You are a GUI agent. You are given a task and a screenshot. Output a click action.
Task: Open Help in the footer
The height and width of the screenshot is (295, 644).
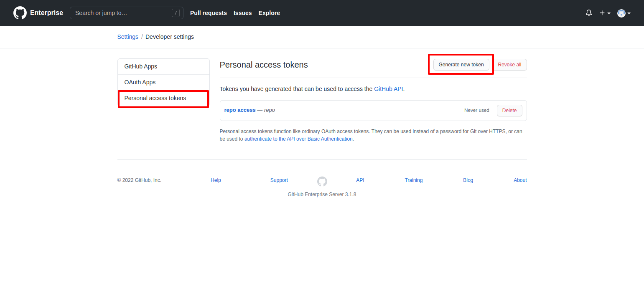pos(216,180)
